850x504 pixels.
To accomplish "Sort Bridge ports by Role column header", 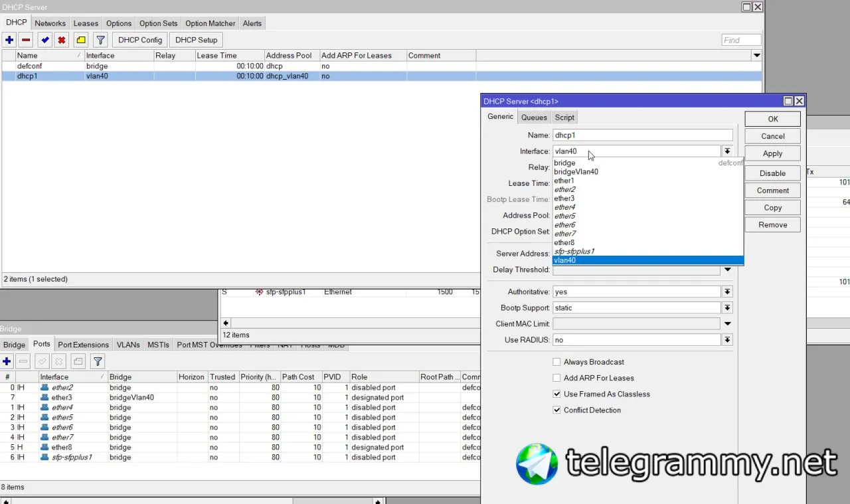I will [384, 377].
